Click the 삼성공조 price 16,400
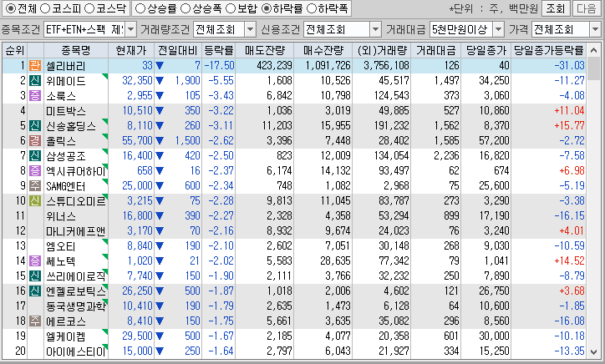 coord(137,156)
